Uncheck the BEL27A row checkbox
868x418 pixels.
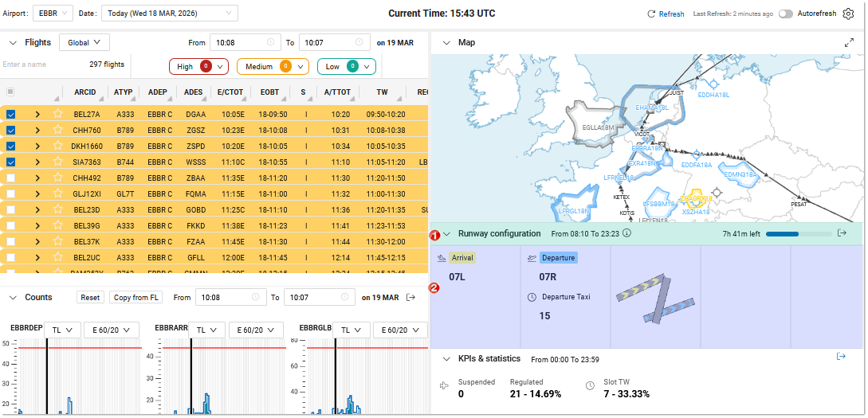[x=10, y=114]
